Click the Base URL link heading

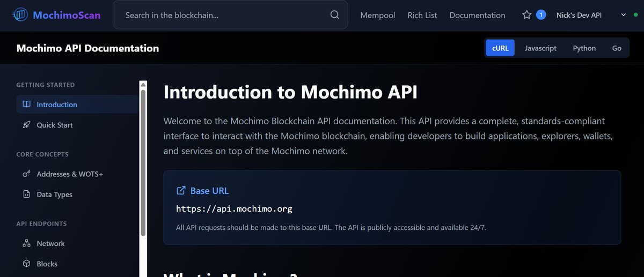point(209,190)
